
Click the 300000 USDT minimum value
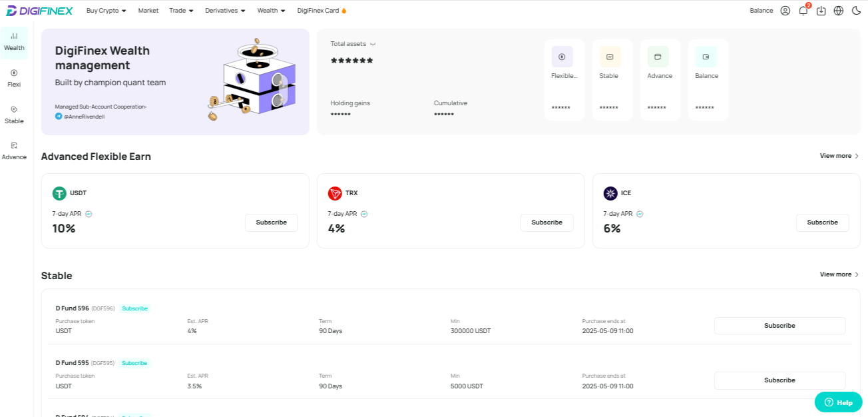click(x=471, y=331)
